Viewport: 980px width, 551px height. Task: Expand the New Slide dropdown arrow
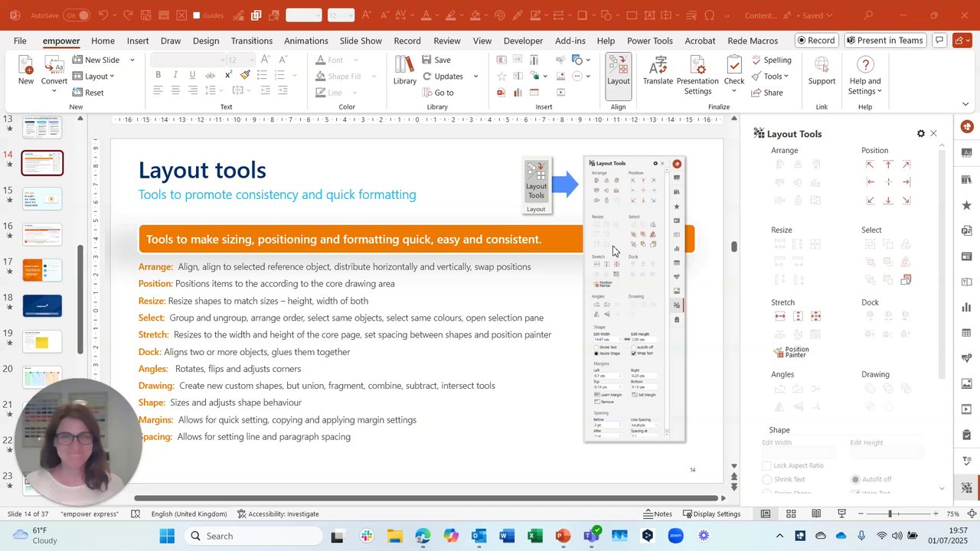(x=132, y=60)
